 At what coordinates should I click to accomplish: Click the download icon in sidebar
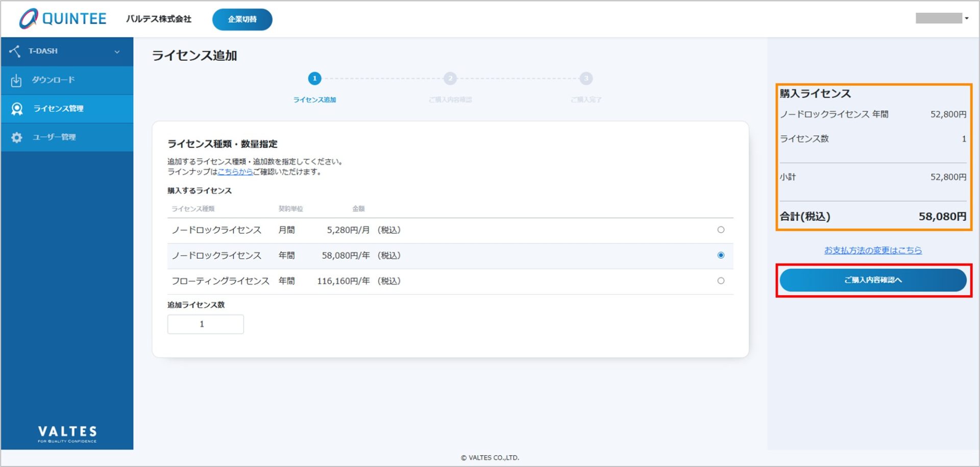[16, 80]
